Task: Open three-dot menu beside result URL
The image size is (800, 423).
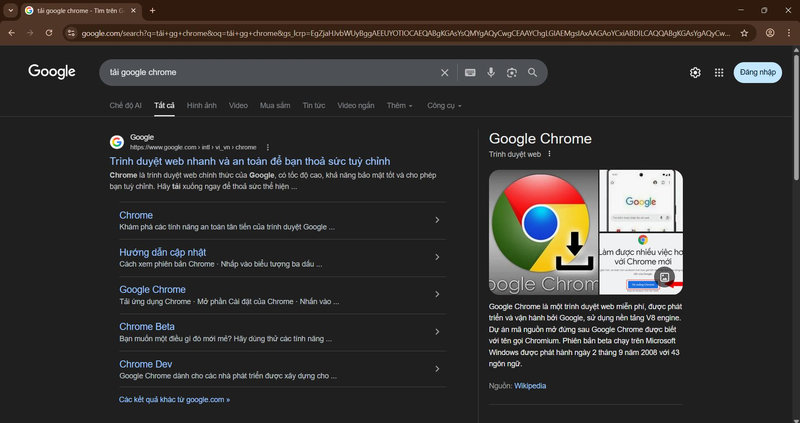Action: [268, 147]
